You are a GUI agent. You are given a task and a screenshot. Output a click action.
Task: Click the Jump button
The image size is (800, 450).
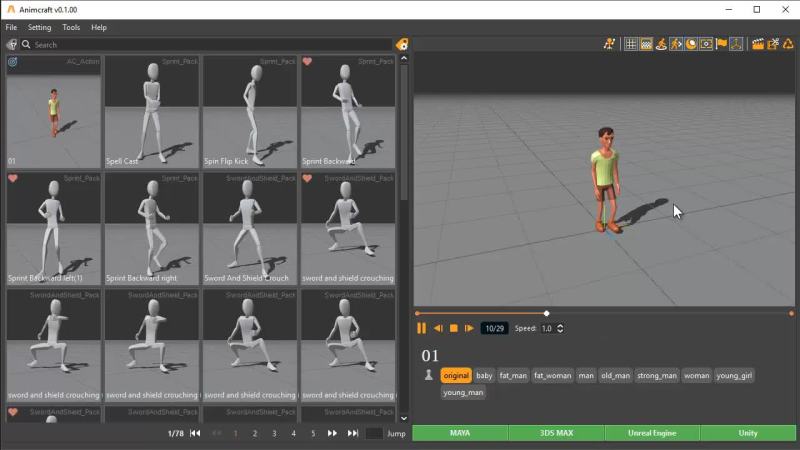(396, 433)
